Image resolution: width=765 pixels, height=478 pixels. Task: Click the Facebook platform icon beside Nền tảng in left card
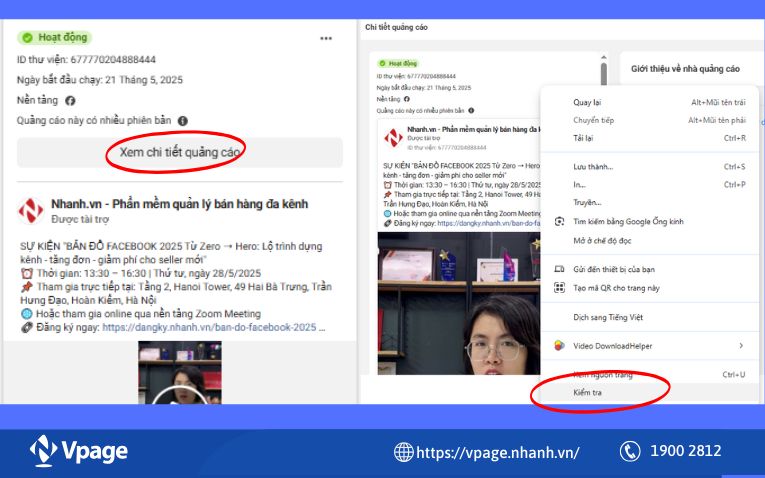70,100
